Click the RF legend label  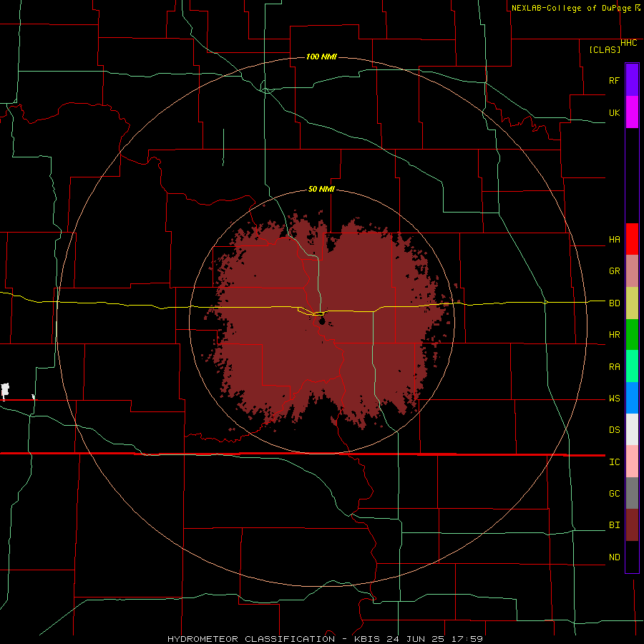tap(614, 80)
